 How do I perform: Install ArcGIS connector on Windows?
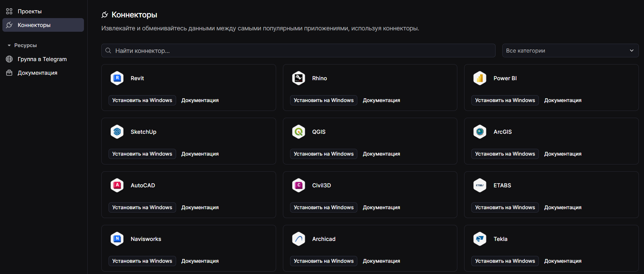click(x=505, y=154)
